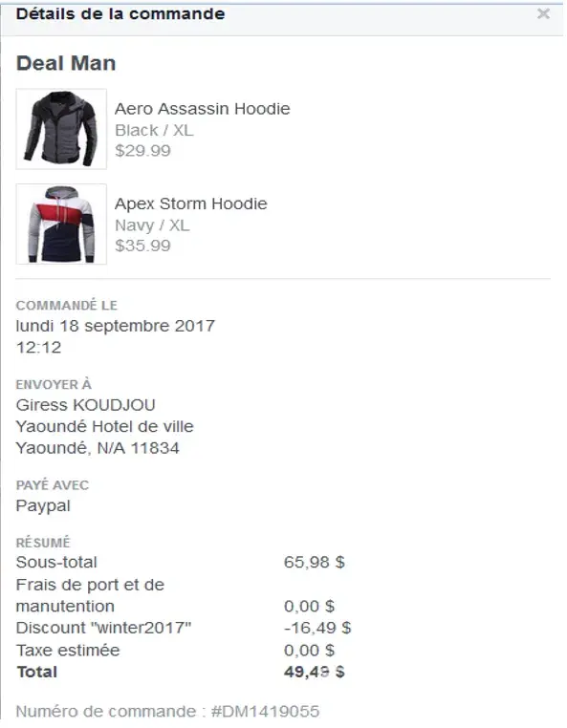
Task: Click the Navy / XL variant text
Action: pos(152,225)
